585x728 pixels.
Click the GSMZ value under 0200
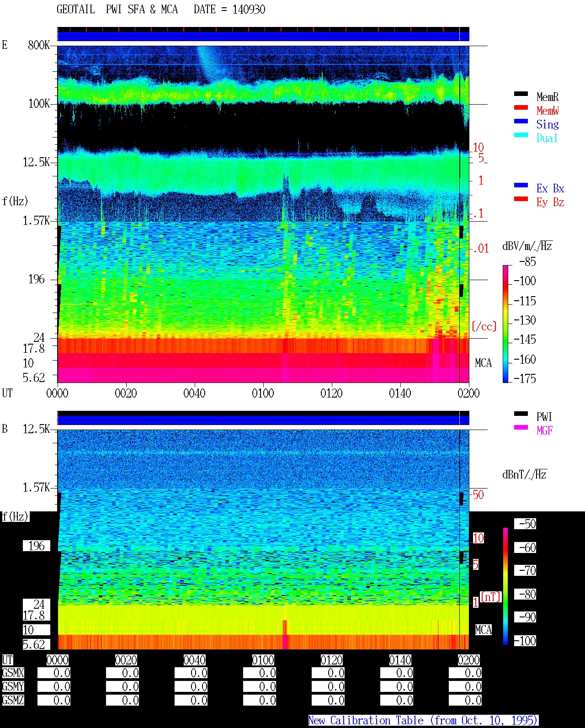pyautogui.click(x=465, y=700)
